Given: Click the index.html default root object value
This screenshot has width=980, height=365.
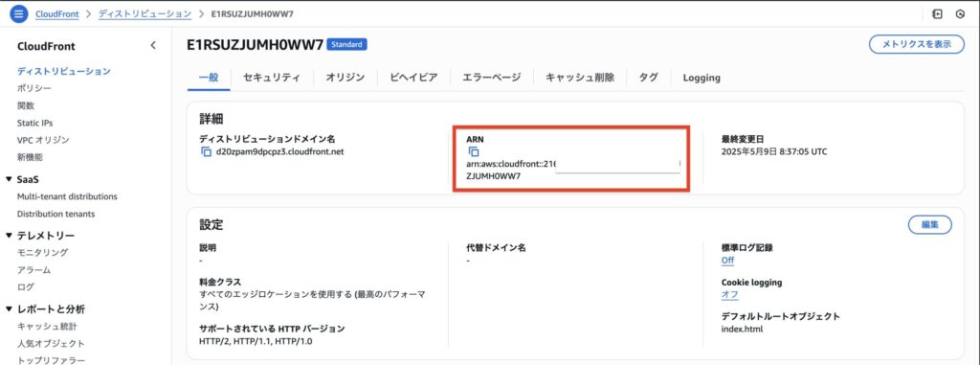Looking at the screenshot, I should point(742,330).
